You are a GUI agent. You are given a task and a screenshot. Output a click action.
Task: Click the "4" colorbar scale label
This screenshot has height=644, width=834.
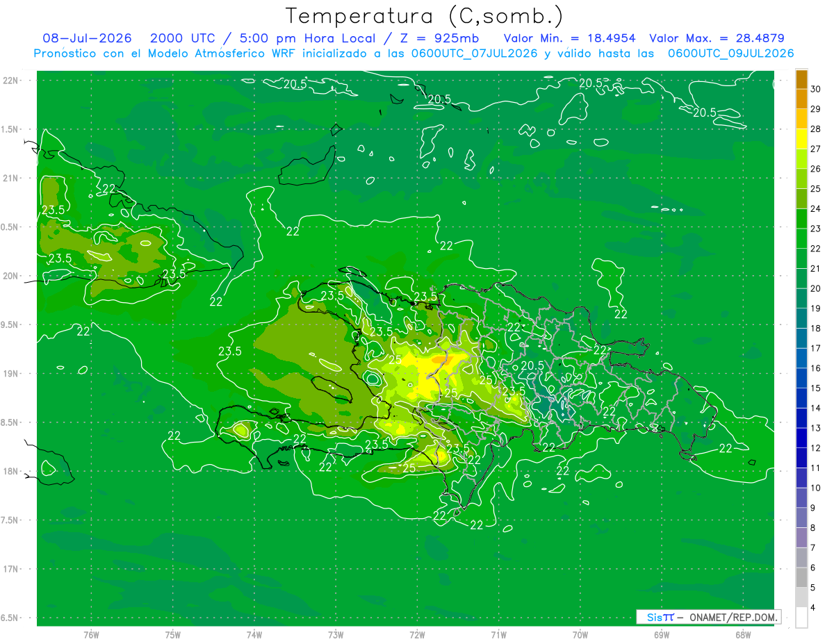point(814,608)
